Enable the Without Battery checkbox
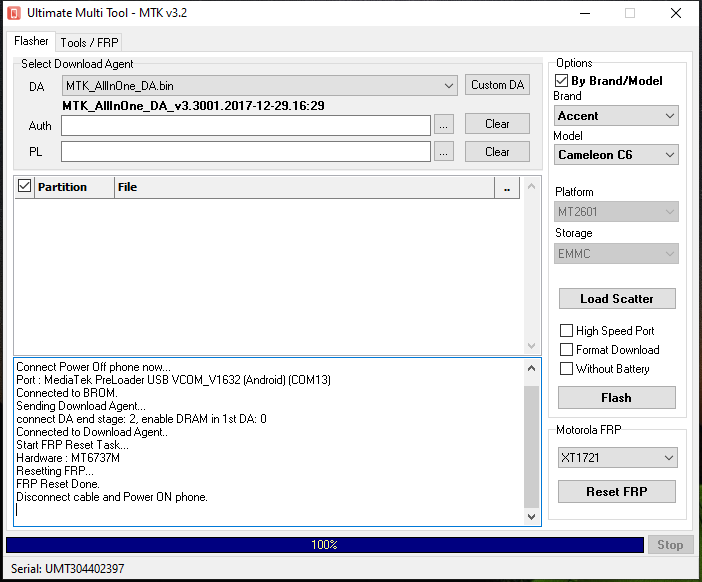 coord(566,368)
